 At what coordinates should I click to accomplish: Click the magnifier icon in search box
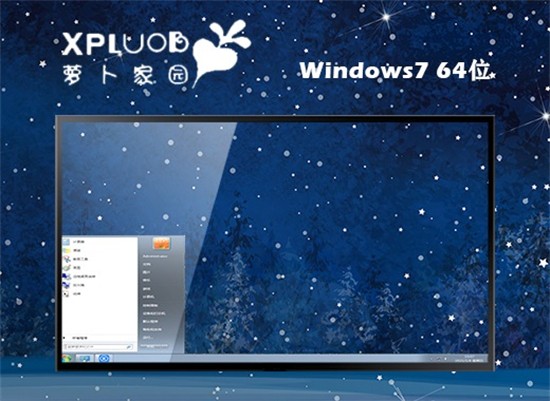coord(129,347)
